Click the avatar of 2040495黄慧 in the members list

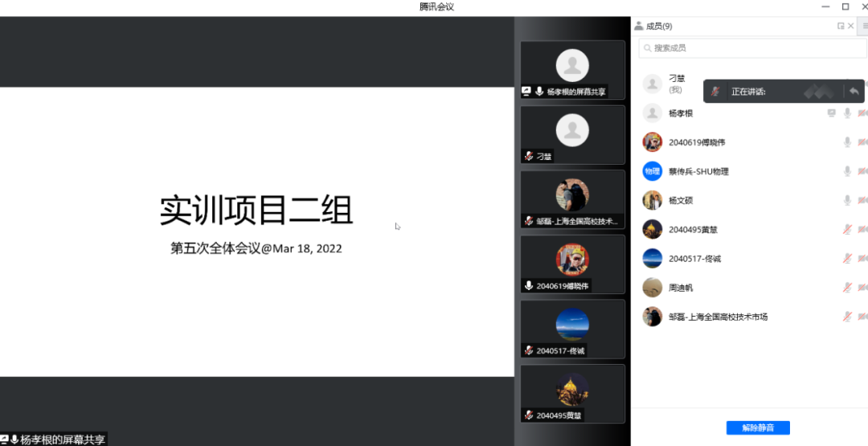coord(652,230)
